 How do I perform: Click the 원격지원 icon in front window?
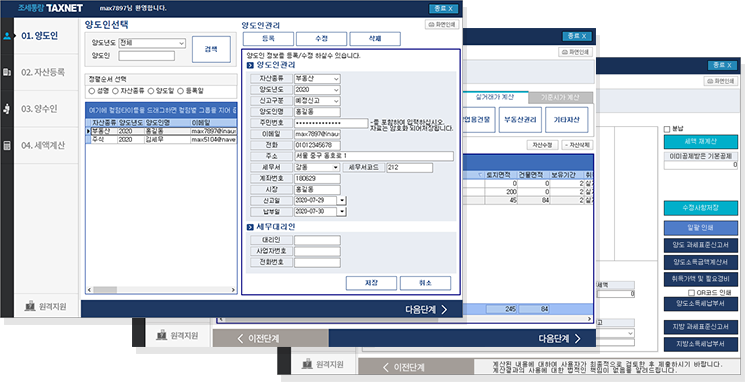30,306
